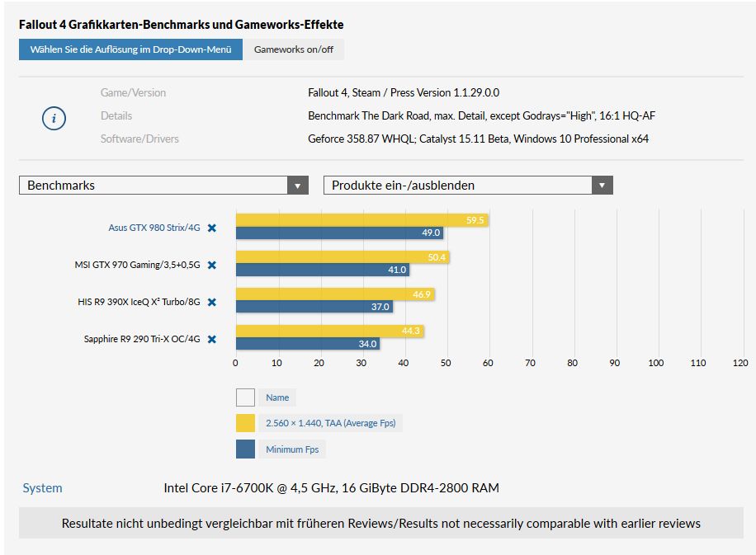756x555 pixels.
Task: Open the Asus GTX 980 Strix/4G link
Action: pos(154,228)
